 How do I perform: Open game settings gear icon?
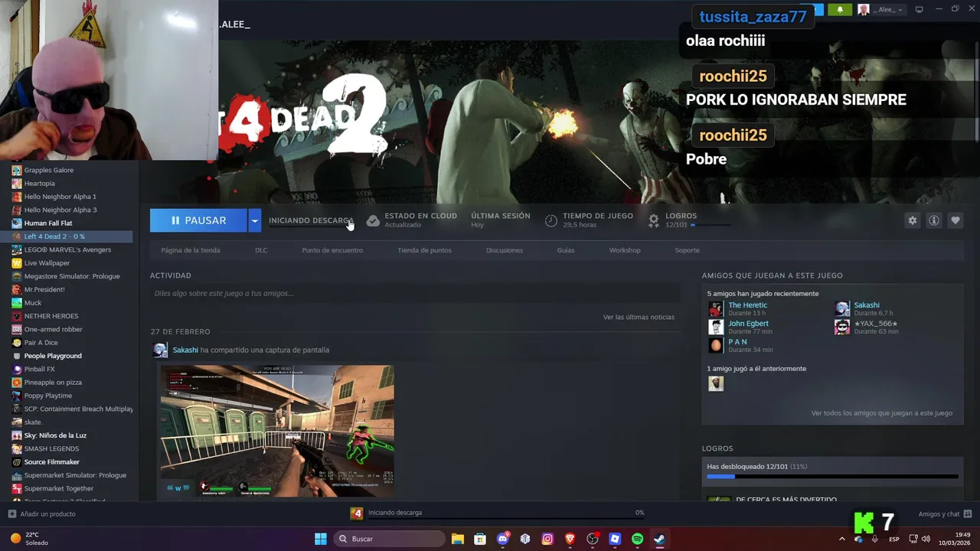tap(913, 220)
